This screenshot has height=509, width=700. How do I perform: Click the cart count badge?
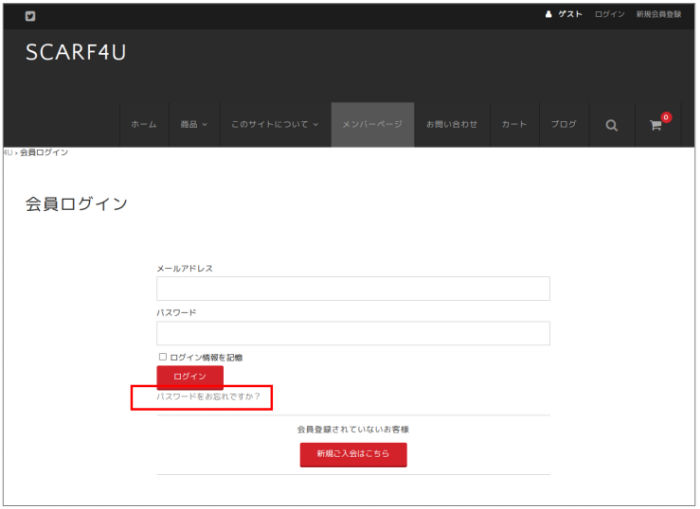666,117
